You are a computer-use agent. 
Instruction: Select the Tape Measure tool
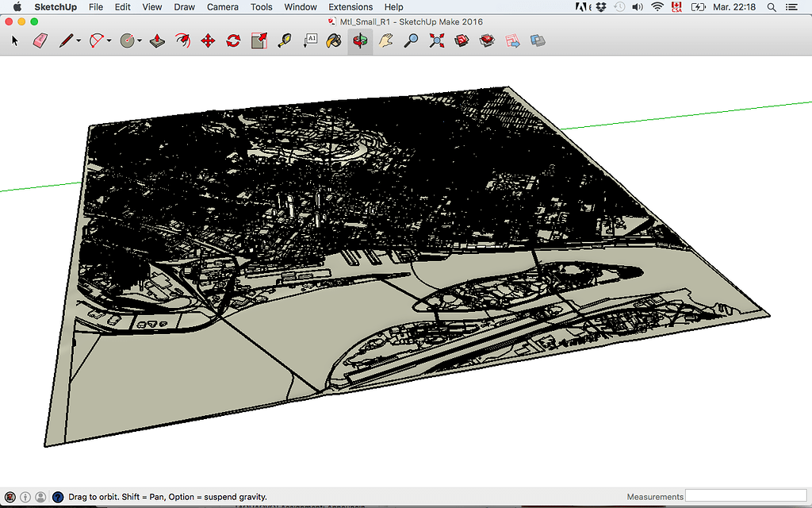click(285, 40)
